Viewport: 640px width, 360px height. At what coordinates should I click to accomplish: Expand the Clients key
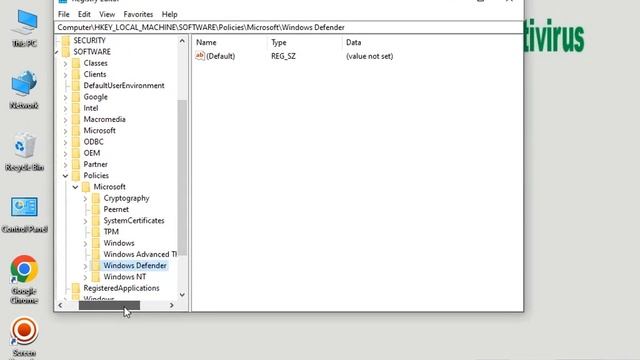pos(65,75)
